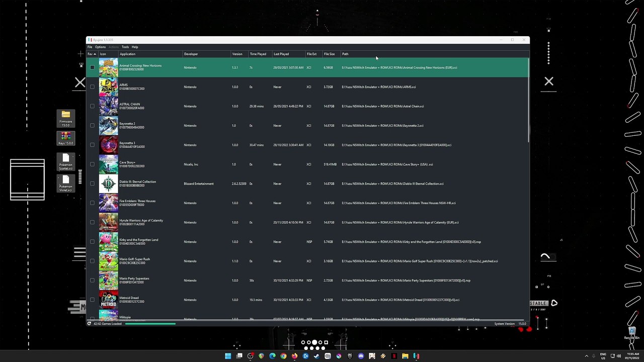Open Keys 15.0.0 archive on desktop
Image resolution: width=644 pixels, height=362 pixels.
[x=65, y=138]
